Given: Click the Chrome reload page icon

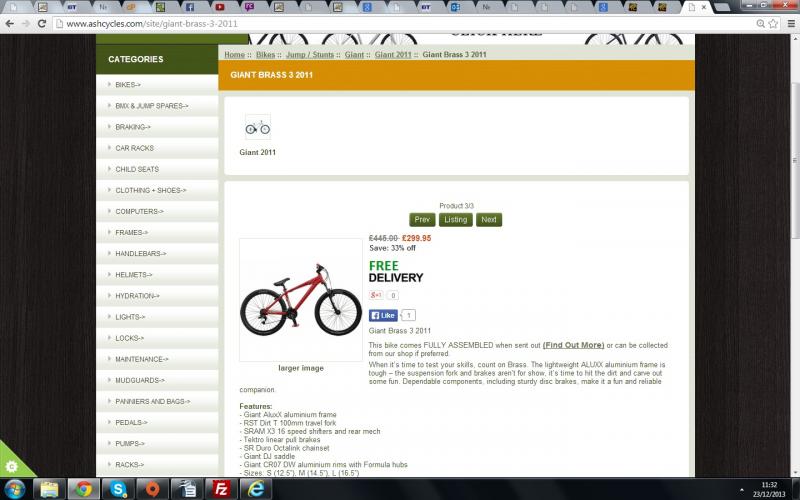Looking at the screenshot, I should pyautogui.click(x=42, y=23).
